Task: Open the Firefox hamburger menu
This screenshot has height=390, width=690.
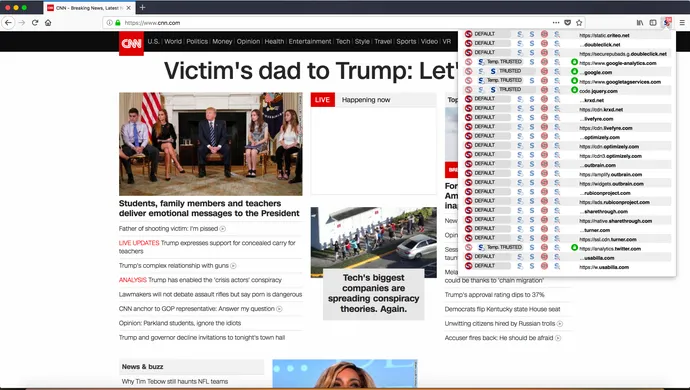Action: click(x=682, y=22)
